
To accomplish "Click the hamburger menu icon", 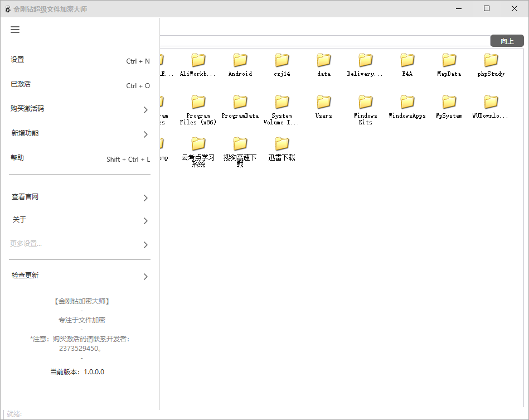I will click(15, 30).
